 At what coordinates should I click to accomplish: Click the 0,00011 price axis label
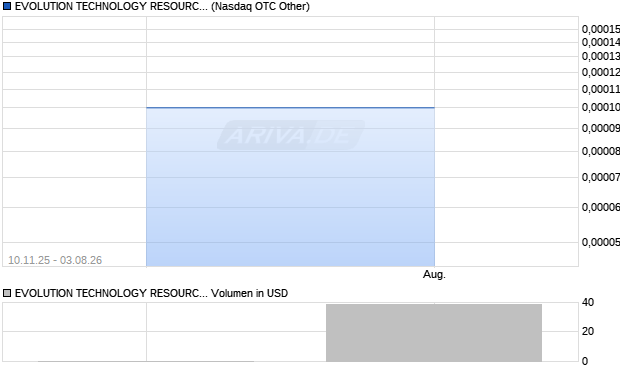tap(601, 89)
